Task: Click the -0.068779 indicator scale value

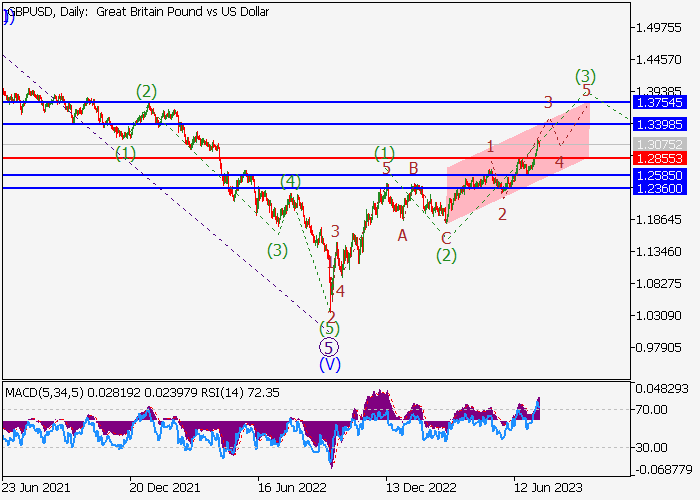Action: pyautogui.click(x=663, y=470)
